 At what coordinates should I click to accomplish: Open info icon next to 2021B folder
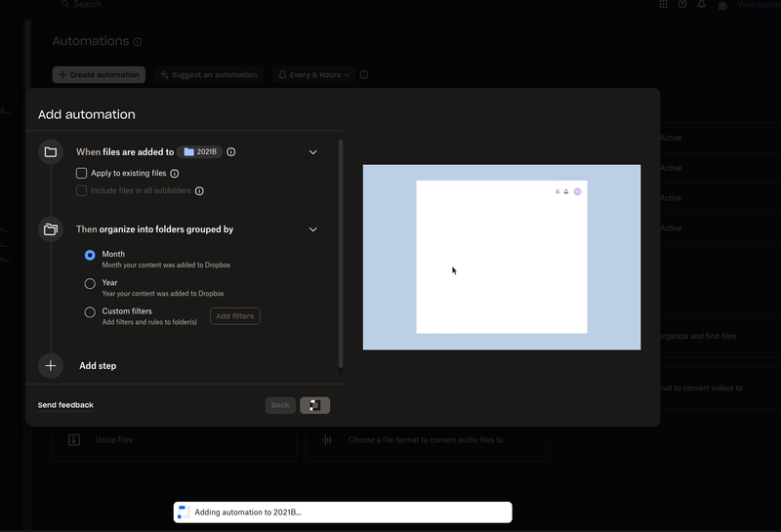click(x=231, y=152)
